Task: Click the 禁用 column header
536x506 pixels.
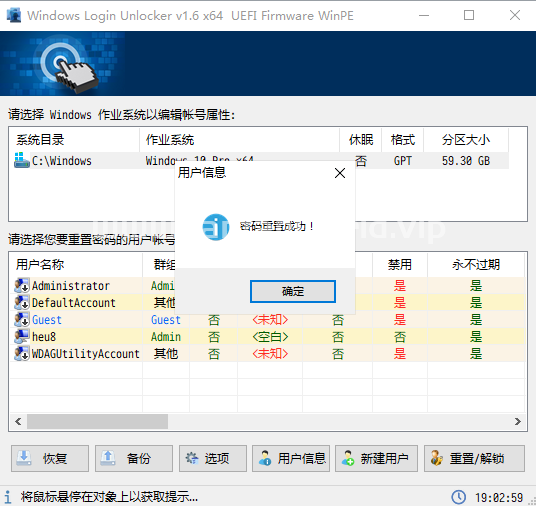Action: [400, 264]
